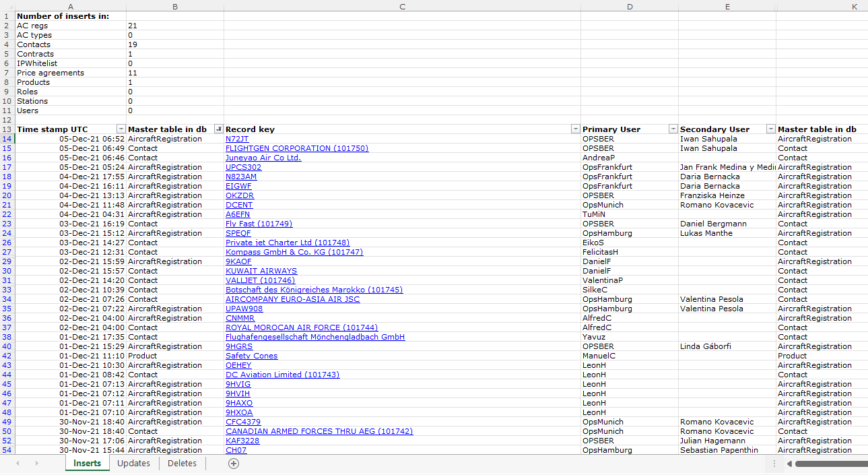Open the UPCS302 record link
Screen dimensions: 868x475
tap(244, 167)
